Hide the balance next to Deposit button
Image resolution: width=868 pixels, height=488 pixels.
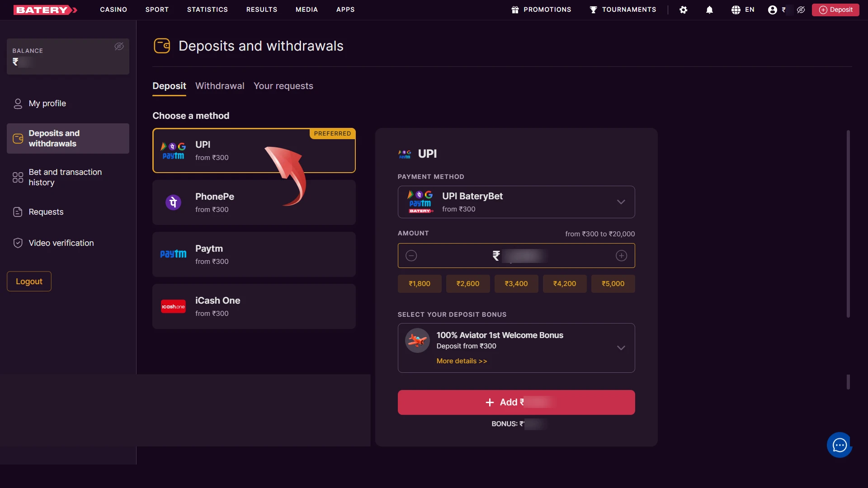point(801,9)
